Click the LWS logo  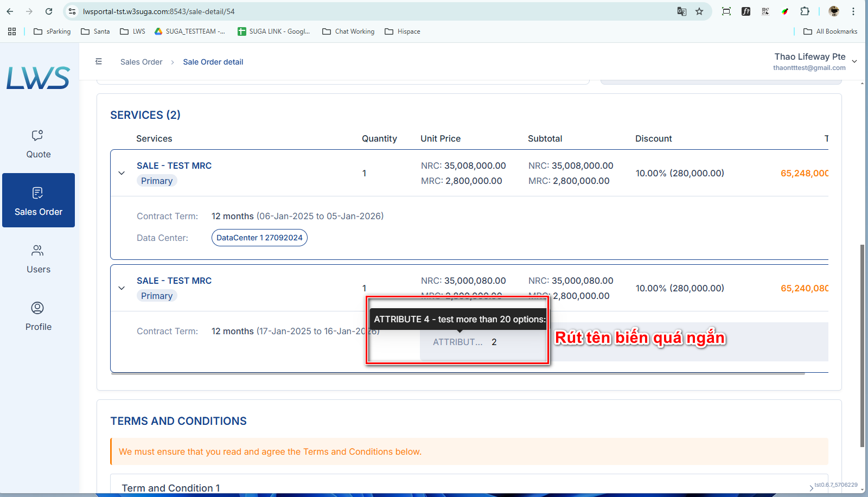[38, 78]
